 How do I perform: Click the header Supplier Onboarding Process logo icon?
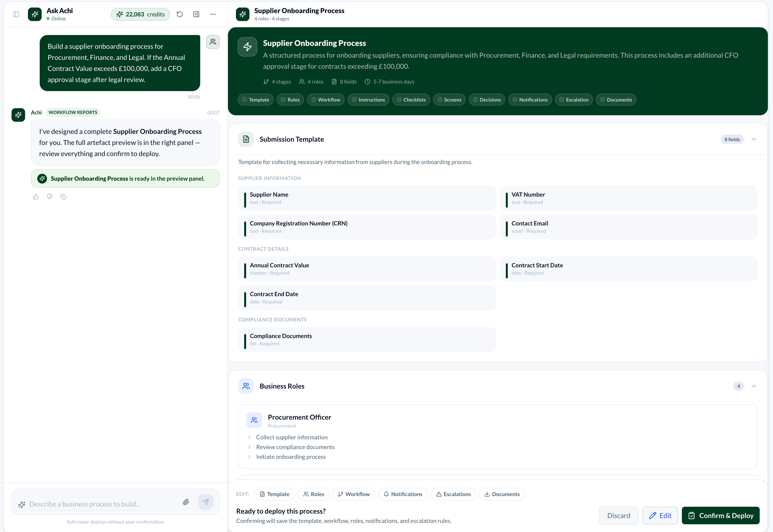pyautogui.click(x=243, y=14)
